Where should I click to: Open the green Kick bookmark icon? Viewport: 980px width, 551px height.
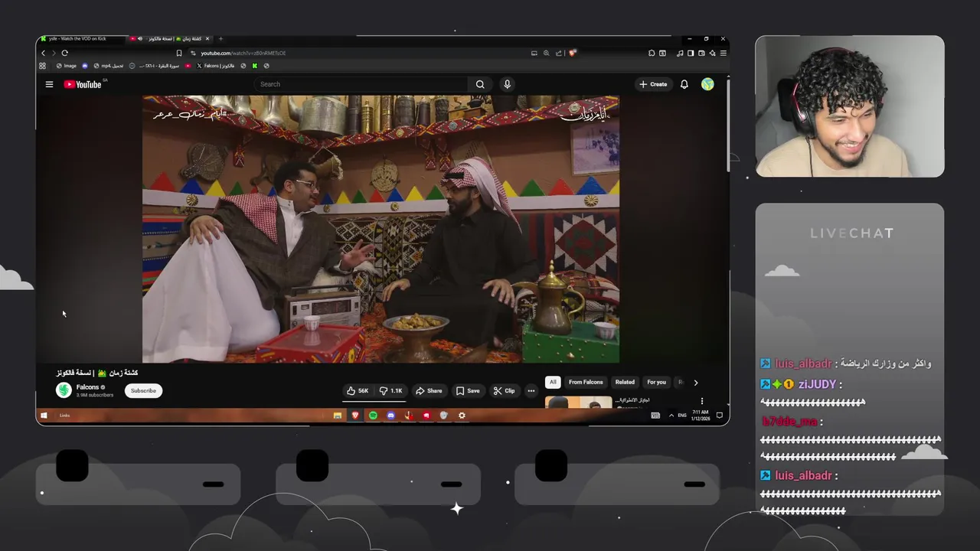tap(255, 66)
